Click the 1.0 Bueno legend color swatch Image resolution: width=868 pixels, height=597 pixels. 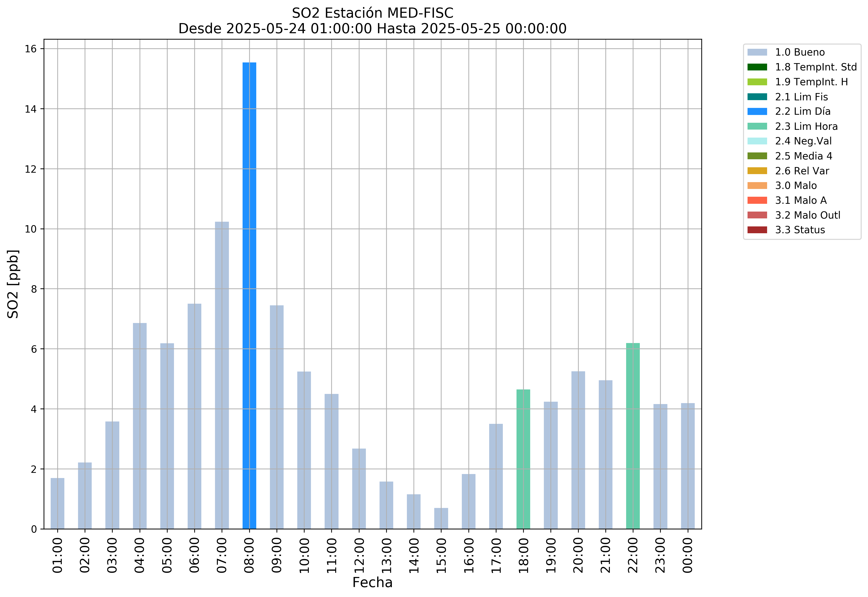(x=757, y=52)
